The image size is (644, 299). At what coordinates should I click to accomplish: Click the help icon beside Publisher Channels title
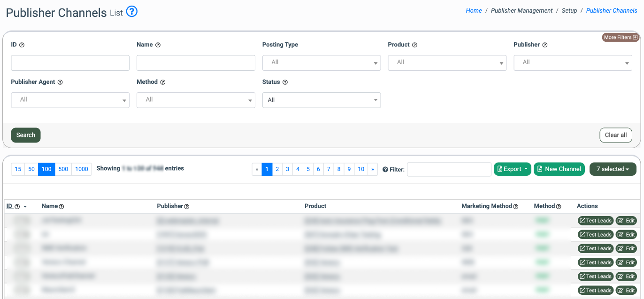click(x=132, y=12)
